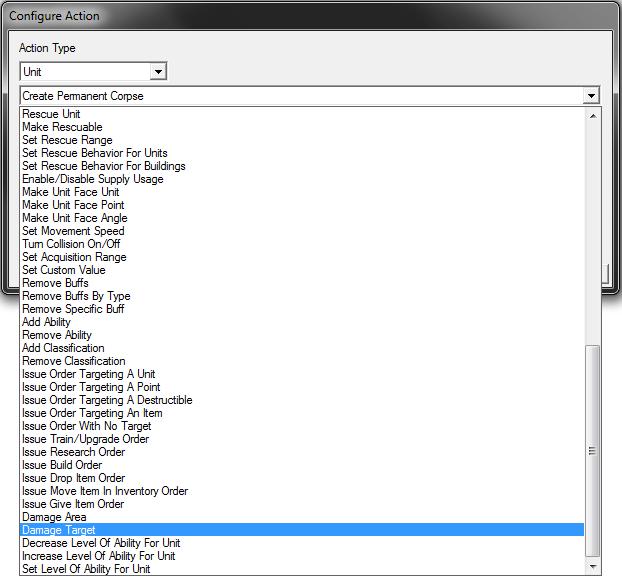Click the scrollbar down arrow in action list
This screenshot has height=585, width=622.
pyautogui.click(x=593, y=566)
